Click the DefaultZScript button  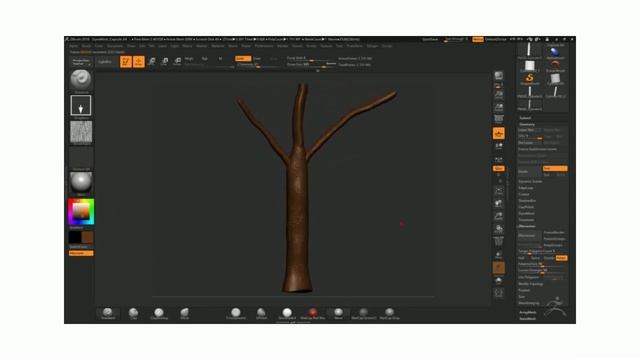click(x=496, y=39)
